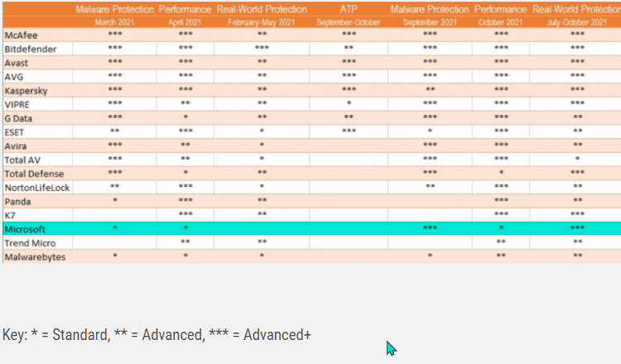Select the Avira row label
621x364 pixels.
click(x=16, y=146)
